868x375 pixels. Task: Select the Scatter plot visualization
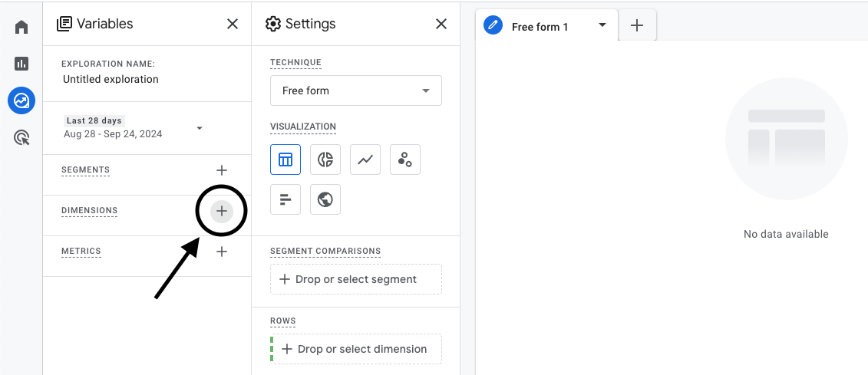pos(405,160)
